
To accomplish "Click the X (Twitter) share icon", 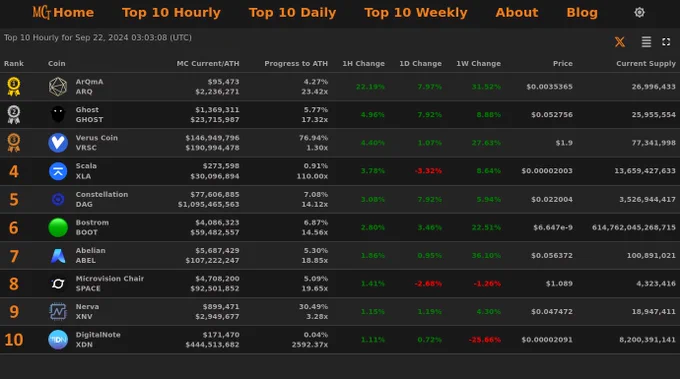I will (x=620, y=42).
